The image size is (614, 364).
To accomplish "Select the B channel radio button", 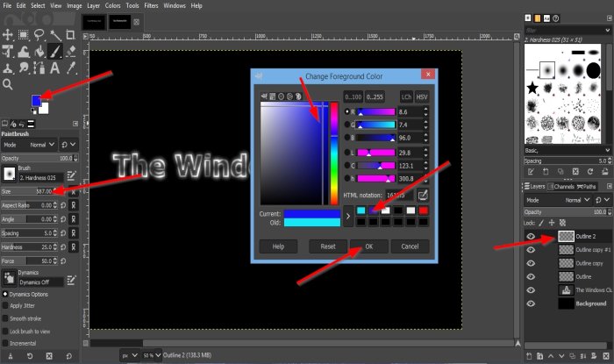I will pos(347,138).
